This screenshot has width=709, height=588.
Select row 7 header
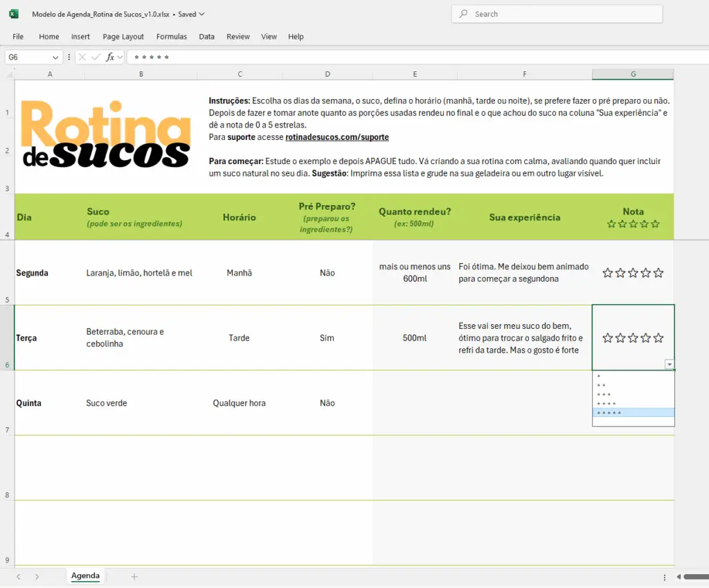click(7, 403)
